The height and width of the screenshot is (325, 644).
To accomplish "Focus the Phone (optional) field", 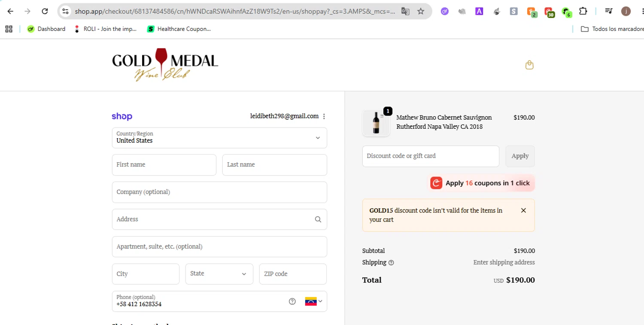I will pyautogui.click(x=219, y=301).
